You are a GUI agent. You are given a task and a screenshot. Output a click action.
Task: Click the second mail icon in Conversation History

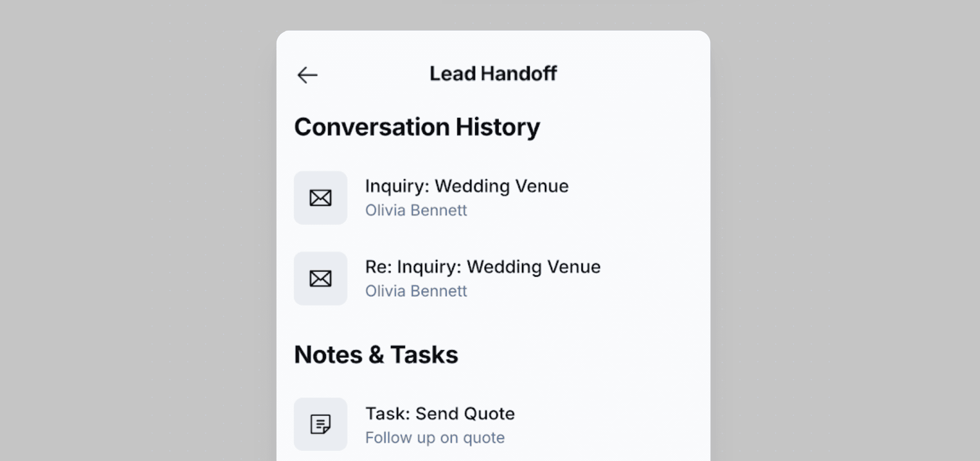[x=320, y=279]
